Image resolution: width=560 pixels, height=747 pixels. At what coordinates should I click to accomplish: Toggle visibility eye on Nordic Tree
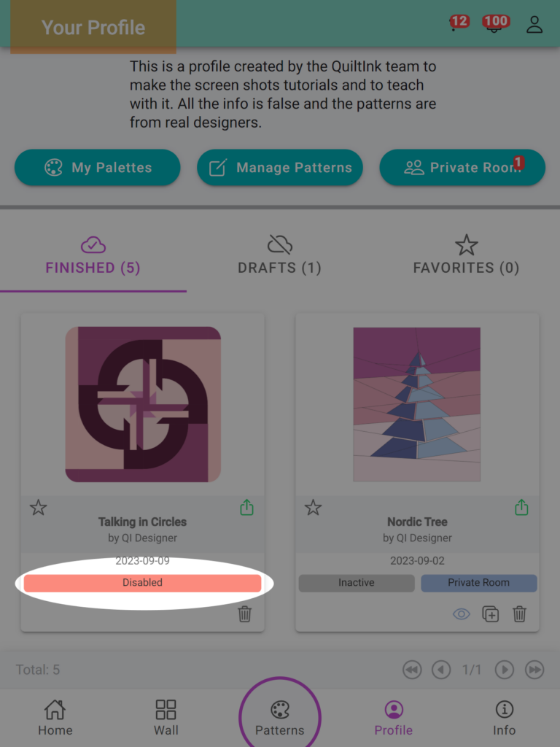click(x=461, y=614)
